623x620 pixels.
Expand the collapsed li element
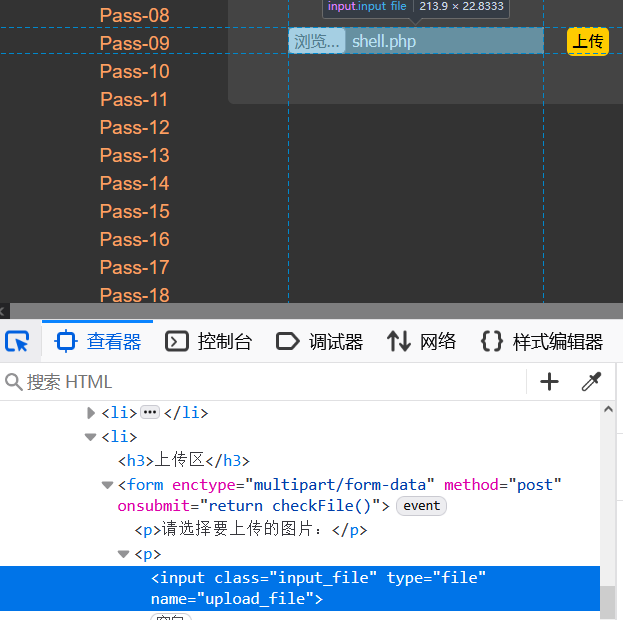(92, 412)
